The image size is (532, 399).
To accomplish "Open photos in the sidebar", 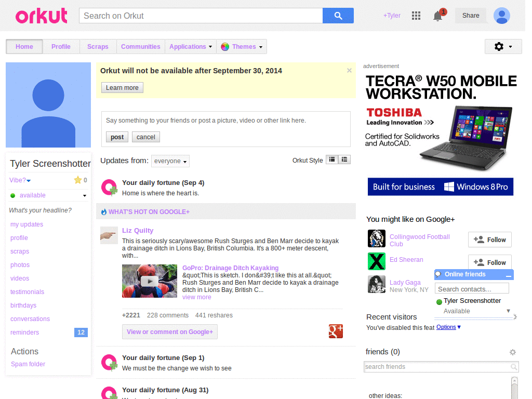I will click(x=20, y=265).
